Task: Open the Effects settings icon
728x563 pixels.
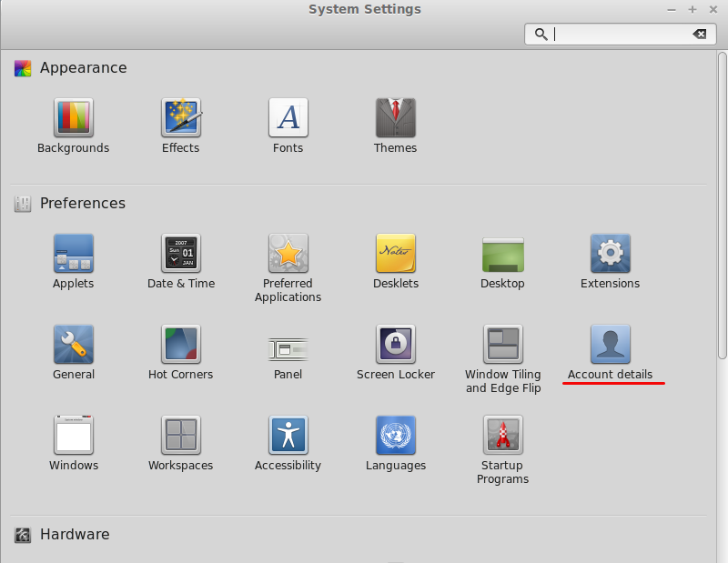Action: pos(180,118)
